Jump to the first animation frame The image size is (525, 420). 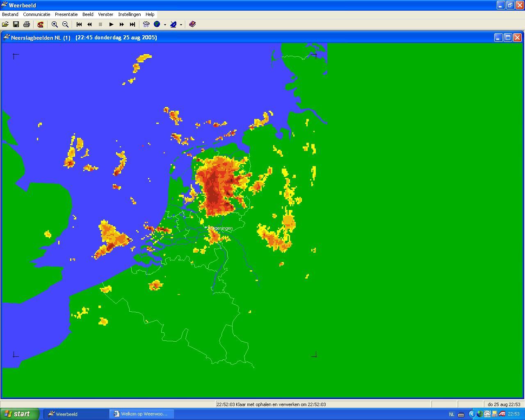[79, 24]
